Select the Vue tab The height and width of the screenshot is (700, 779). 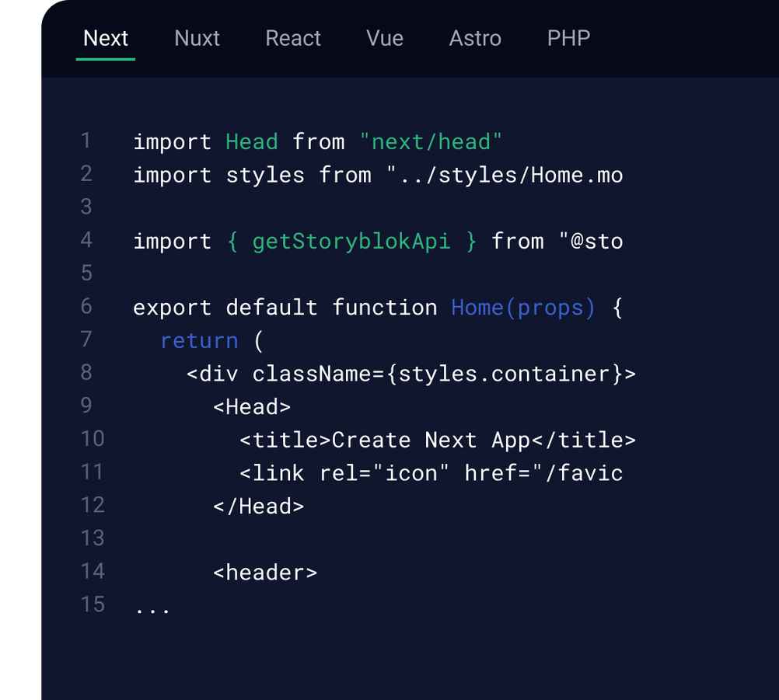coord(385,38)
